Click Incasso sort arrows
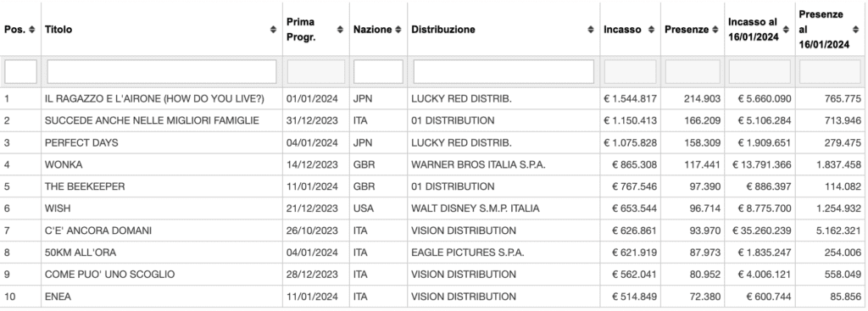868x311 pixels. coord(651,30)
